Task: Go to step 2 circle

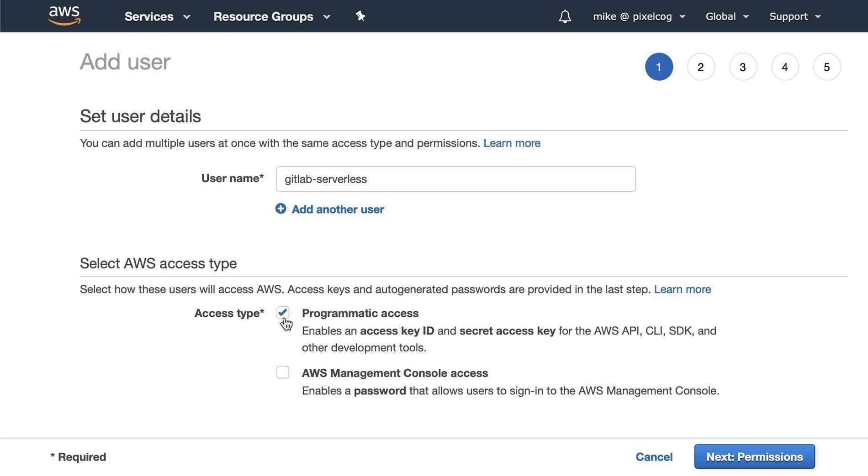Action: coord(701,67)
